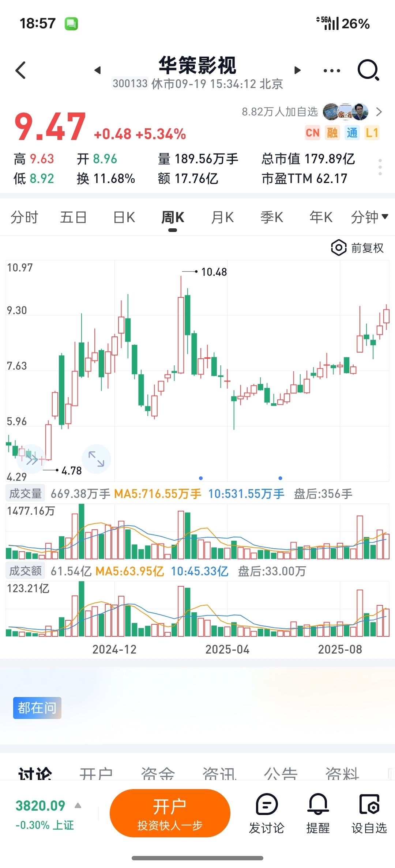Switch to the 日K tab
This screenshot has height=868, width=395.
click(x=124, y=217)
